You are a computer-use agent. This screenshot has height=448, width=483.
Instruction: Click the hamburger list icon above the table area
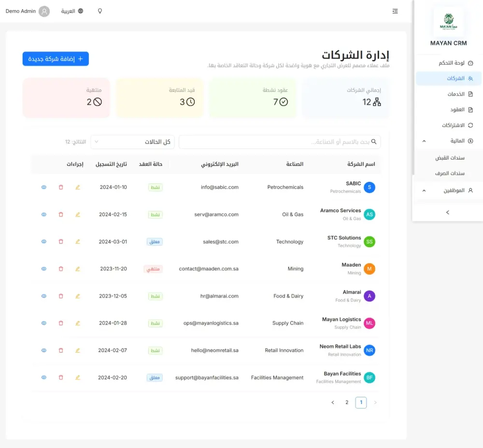click(395, 11)
